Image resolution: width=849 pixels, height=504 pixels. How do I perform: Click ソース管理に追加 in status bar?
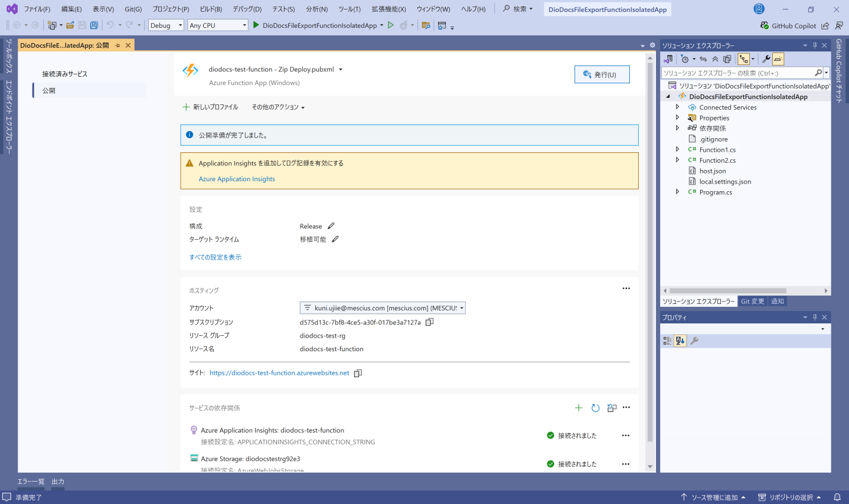coord(714,498)
